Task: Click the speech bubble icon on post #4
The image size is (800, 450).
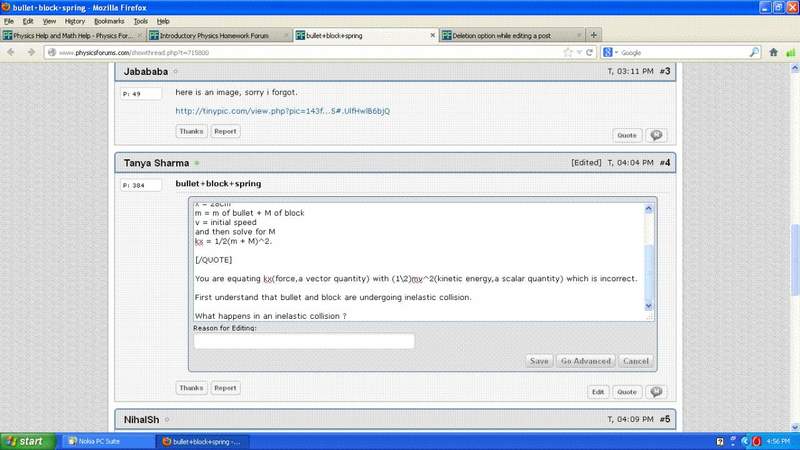Action: tap(656, 392)
